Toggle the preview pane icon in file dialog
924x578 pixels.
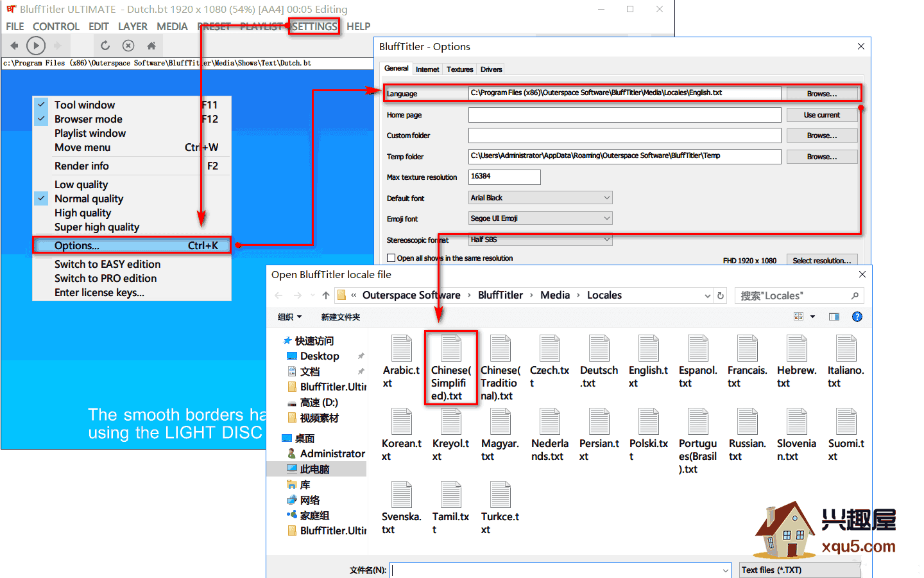tap(834, 317)
